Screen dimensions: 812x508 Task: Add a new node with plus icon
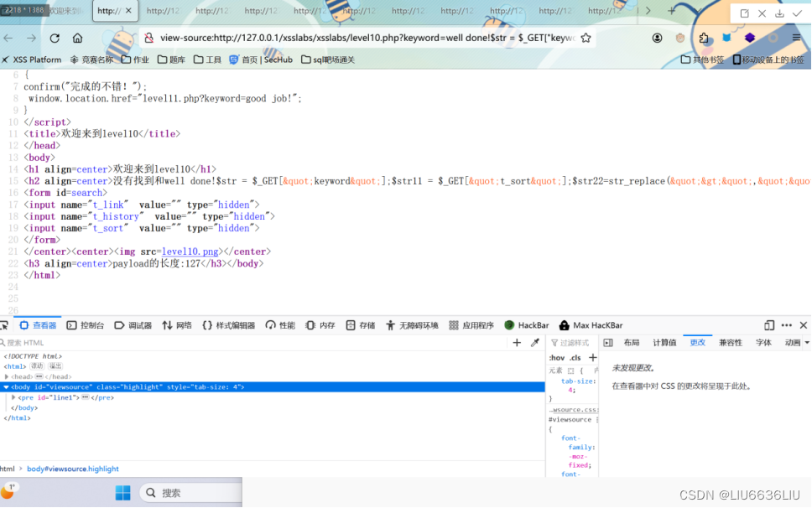tap(517, 343)
